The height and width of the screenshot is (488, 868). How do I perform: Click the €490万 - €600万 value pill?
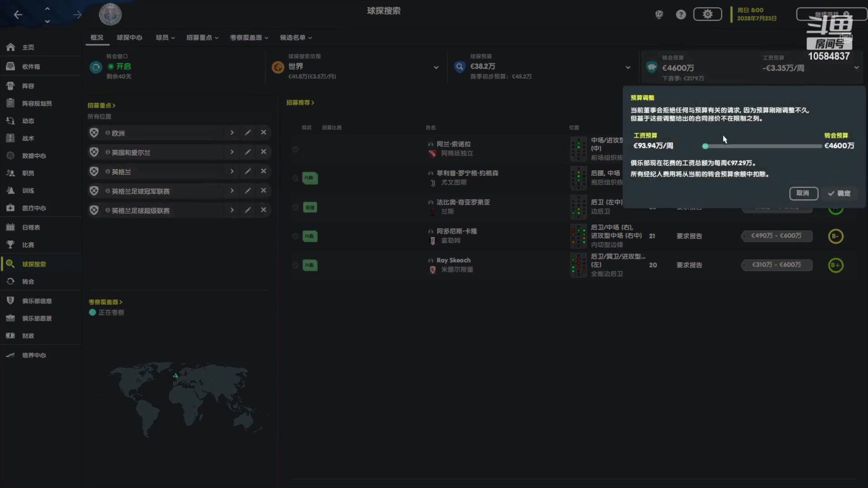coord(777,236)
